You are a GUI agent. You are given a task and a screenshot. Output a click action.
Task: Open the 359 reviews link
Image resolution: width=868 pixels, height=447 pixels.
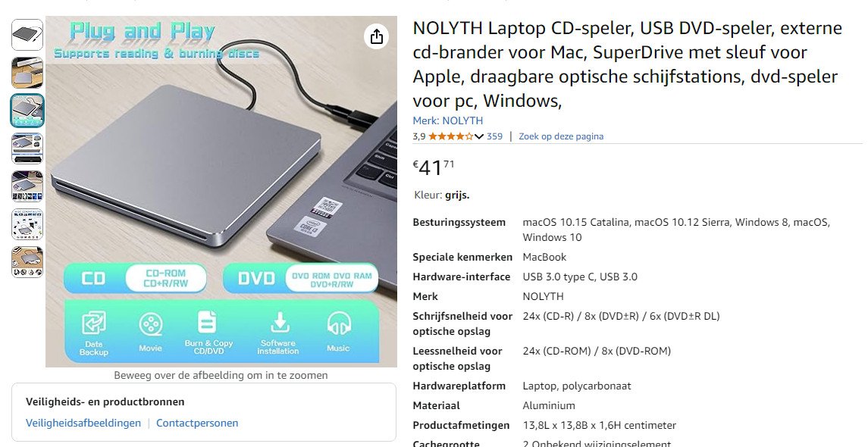494,136
